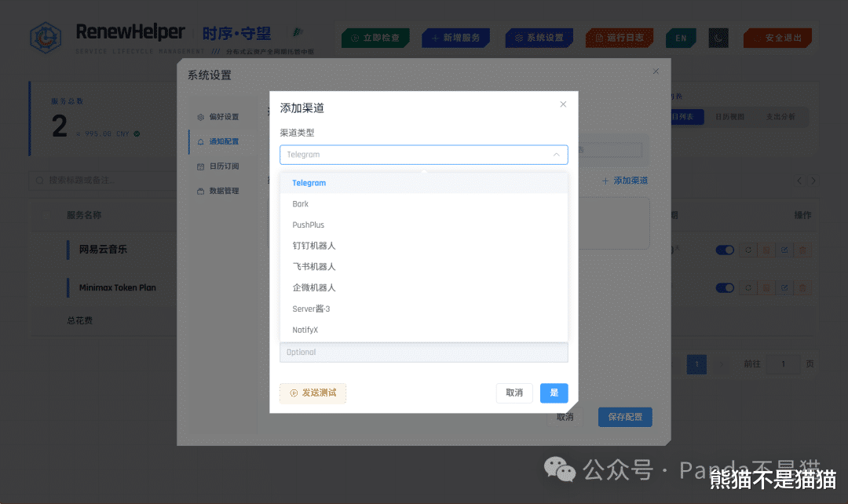Screen dimensions: 848x504
Task: Click the next arrow above the table
Action: 813,181
